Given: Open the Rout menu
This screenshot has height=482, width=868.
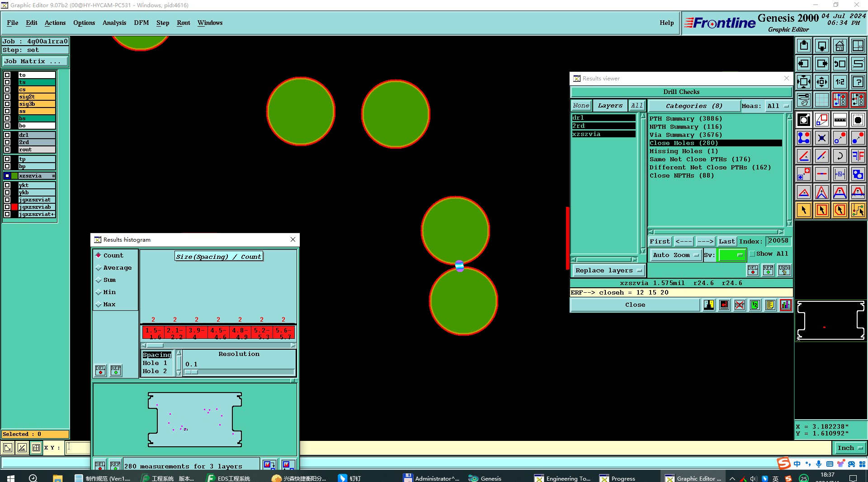Looking at the screenshot, I should (x=184, y=23).
